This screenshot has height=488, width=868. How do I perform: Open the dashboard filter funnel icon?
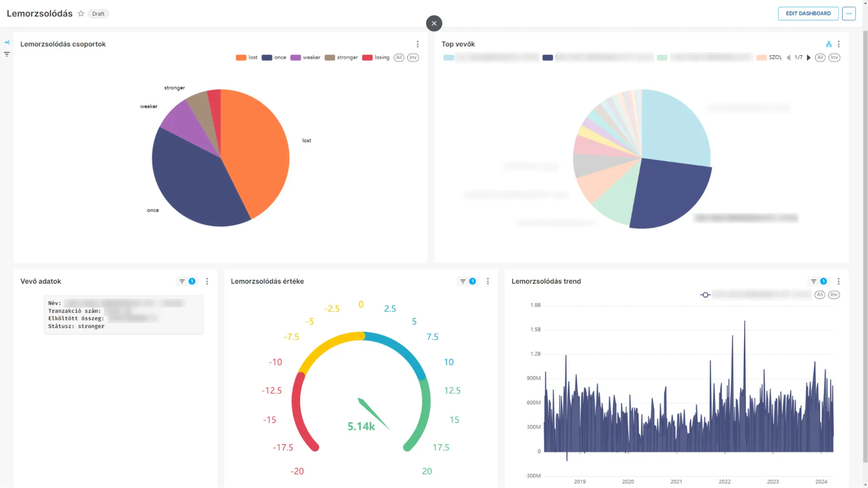[x=7, y=54]
